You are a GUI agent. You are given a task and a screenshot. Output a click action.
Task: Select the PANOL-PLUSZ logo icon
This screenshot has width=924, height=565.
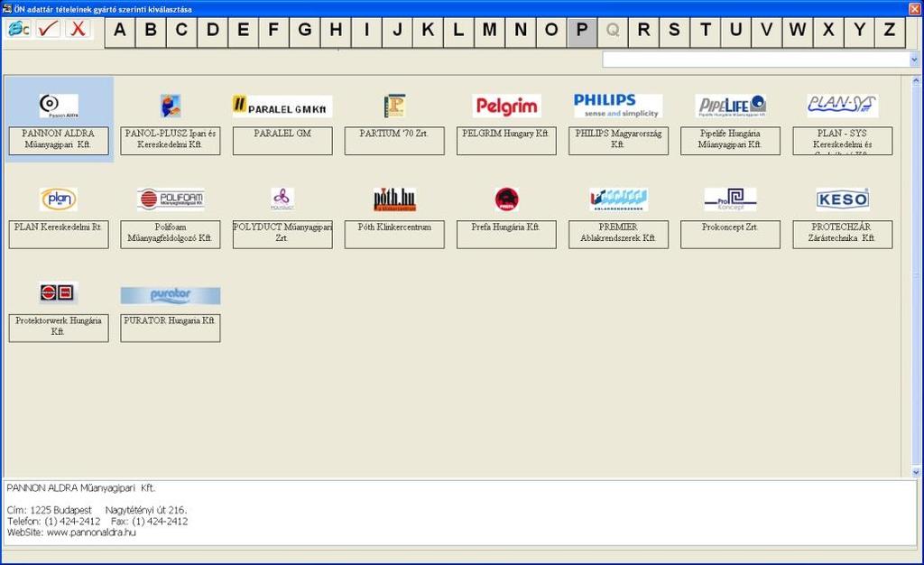pos(171,106)
